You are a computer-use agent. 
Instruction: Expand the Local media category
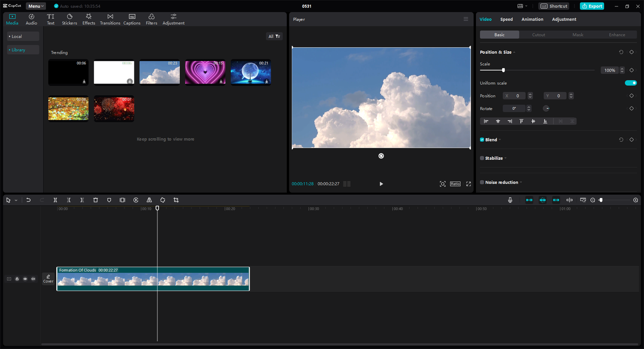coord(23,36)
